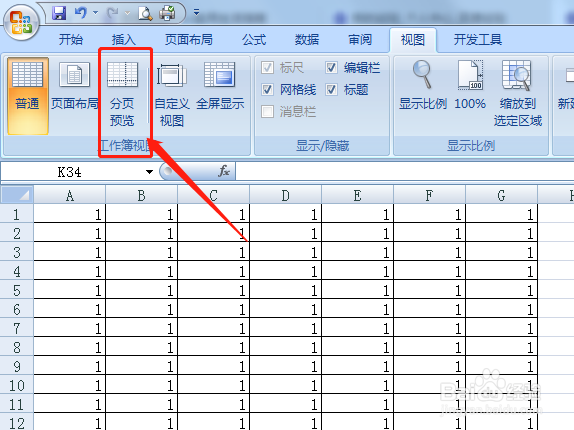The image size is (574, 430).
Task: Switch to 页面布局 view in workbook views
Action: pos(75,86)
